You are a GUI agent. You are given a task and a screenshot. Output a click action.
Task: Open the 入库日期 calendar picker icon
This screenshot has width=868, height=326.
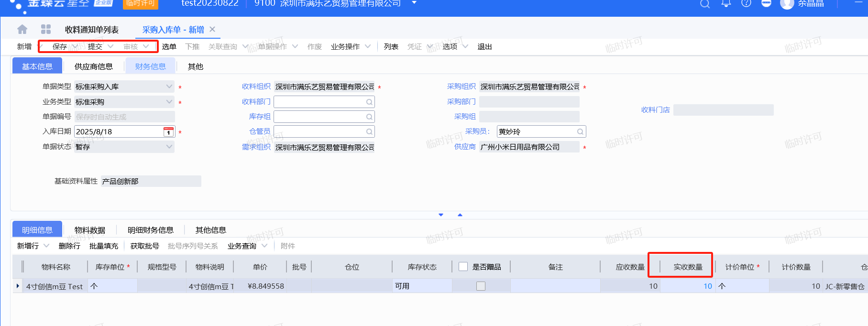click(x=168, y=132)
